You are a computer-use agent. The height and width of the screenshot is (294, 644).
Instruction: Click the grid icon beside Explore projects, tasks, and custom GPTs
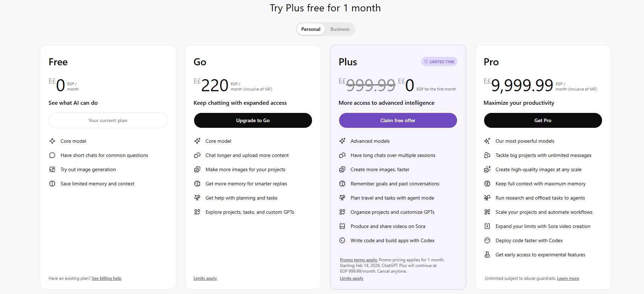(x=197, y=212)
